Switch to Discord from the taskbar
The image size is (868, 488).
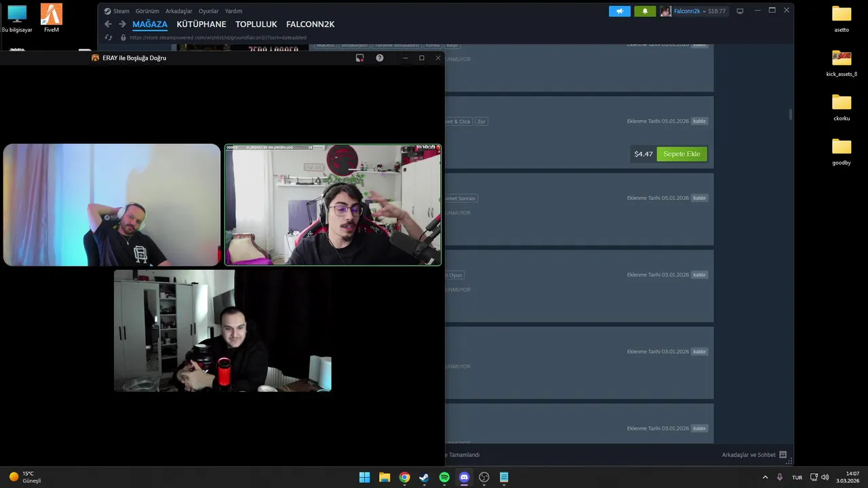pos(464,477)
